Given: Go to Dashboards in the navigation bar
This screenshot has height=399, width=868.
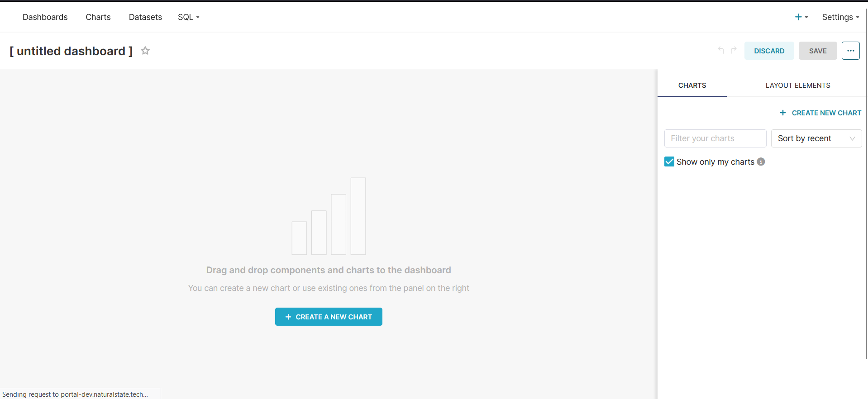Looking at the screenshot, I should coord(45,17).
